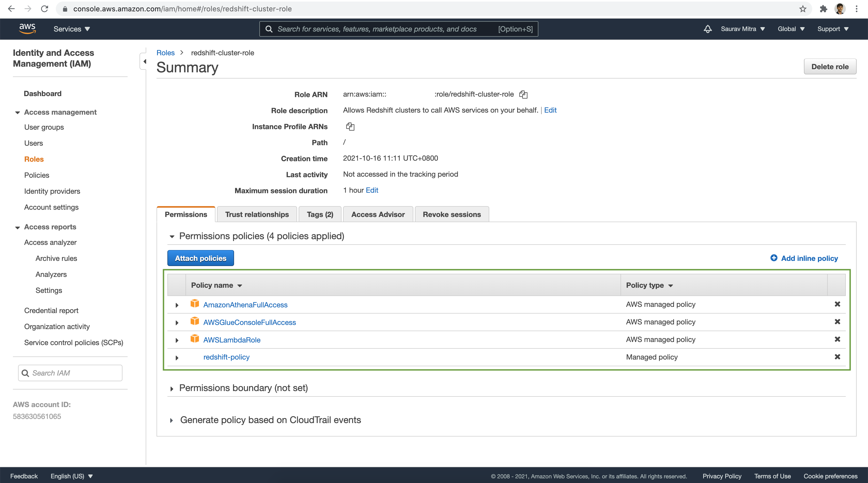This screenshot has width=868, height=483.
Task: Detach AWSGlueConsoleFullAccess policy with X icon
Action: click(837, 322)
